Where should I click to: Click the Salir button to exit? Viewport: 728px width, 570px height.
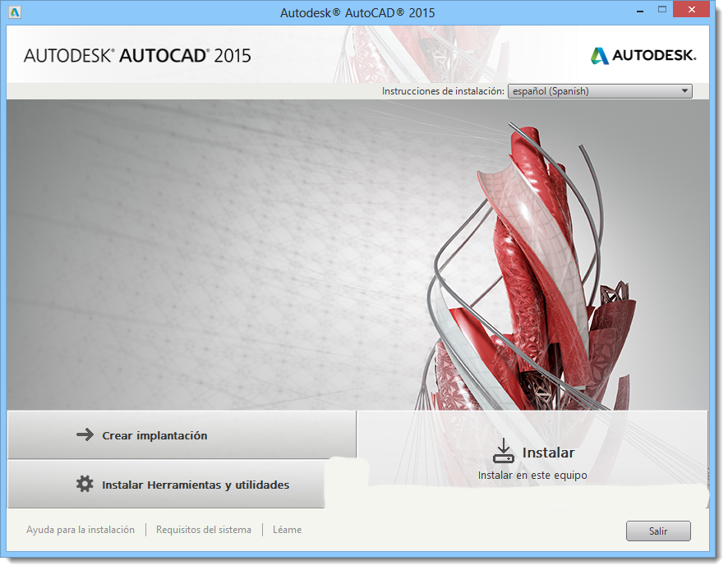click(657, 531)
